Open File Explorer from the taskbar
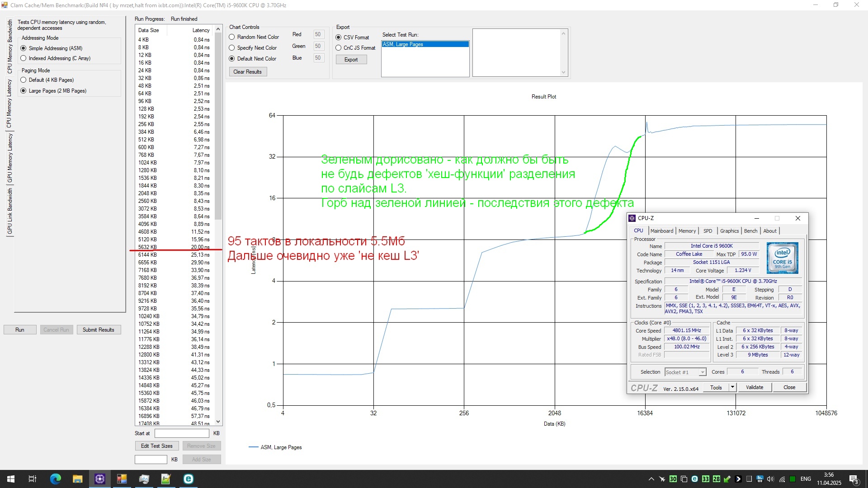The height and width of the screenshot is (488, 868). (77, 479)
